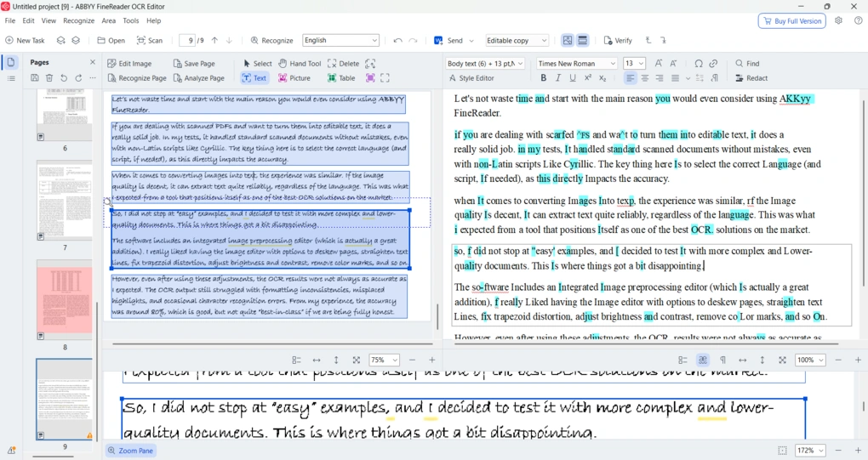Open image pane 75% zoom dropdown
Viewport: 868px width, 460px height.
[384, 360]
